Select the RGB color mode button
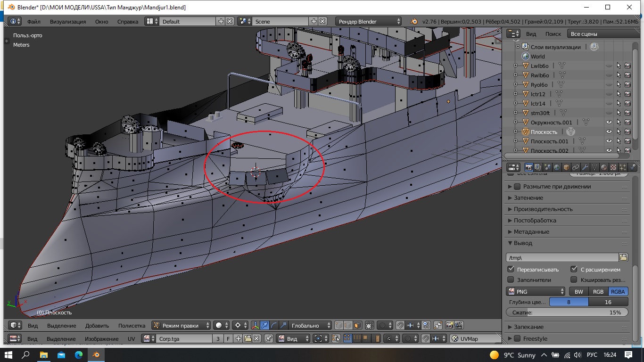The height and width of the screenshot is (362, 644). pyautogui.click(x=598, y=291)
